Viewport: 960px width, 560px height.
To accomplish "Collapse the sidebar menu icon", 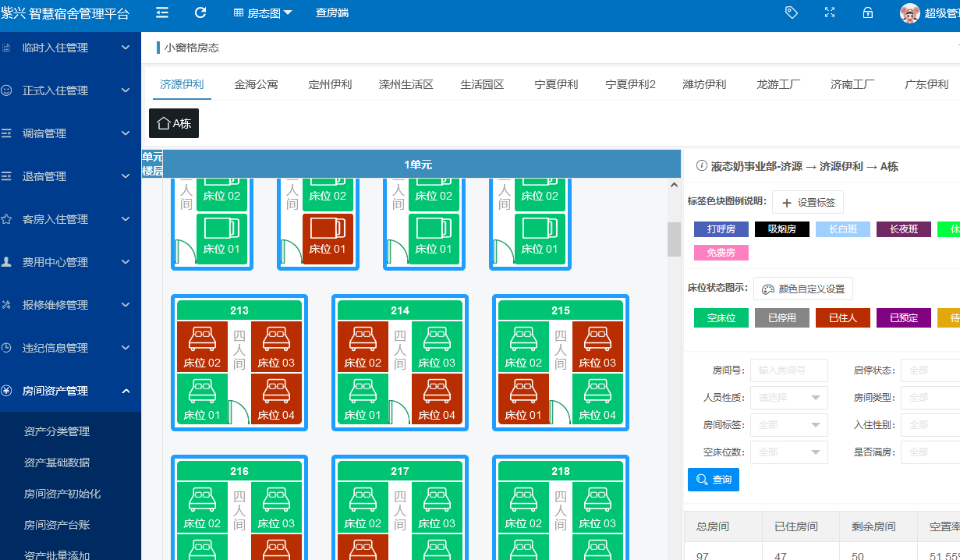I will pyautogui.click(x=162, y=12).
